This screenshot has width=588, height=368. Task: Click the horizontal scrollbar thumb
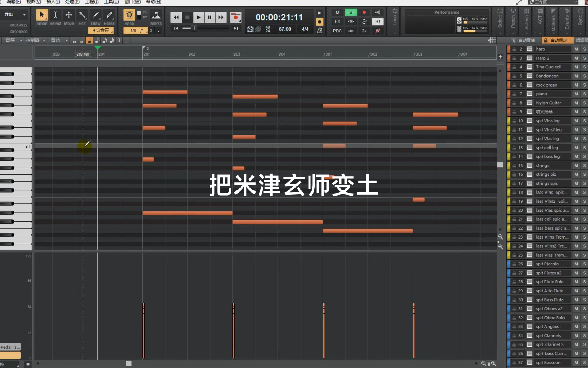coord(129,363)
